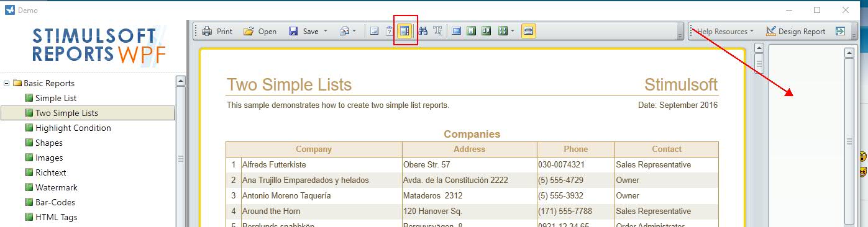
Task: Click the exit arrow icon beside Design Report
Action: [x=840, y=31]
